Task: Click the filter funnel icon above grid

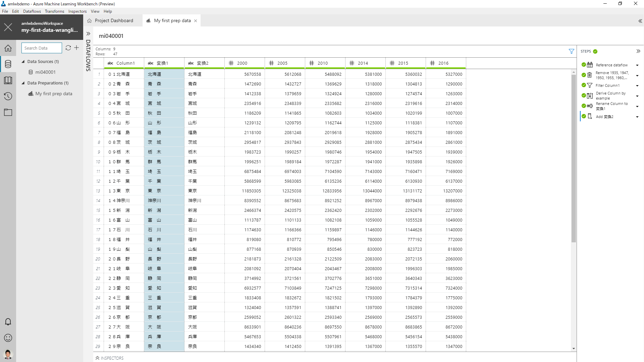Action: click(571, 51)
